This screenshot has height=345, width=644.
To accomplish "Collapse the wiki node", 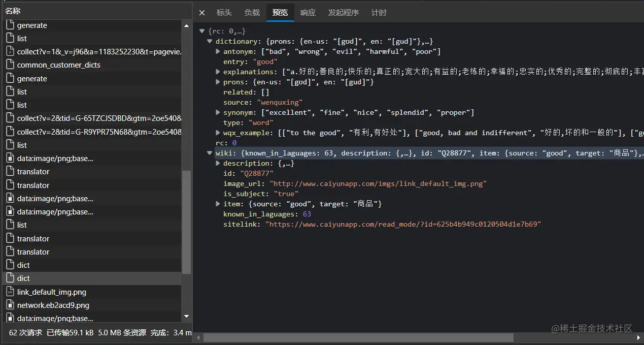I will [x=210, y=153].
